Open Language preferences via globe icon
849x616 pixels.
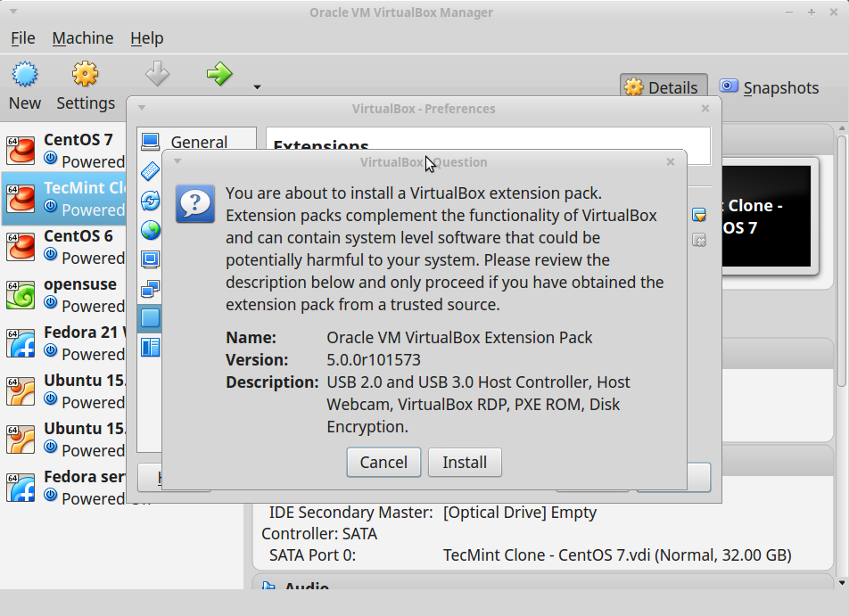150,230
